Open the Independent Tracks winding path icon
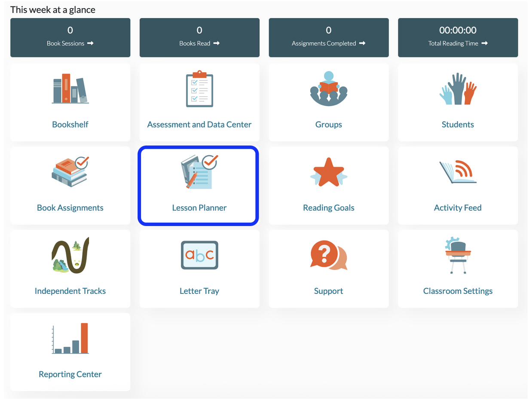This screenshot has width=532, height=403. click(70, 255)
